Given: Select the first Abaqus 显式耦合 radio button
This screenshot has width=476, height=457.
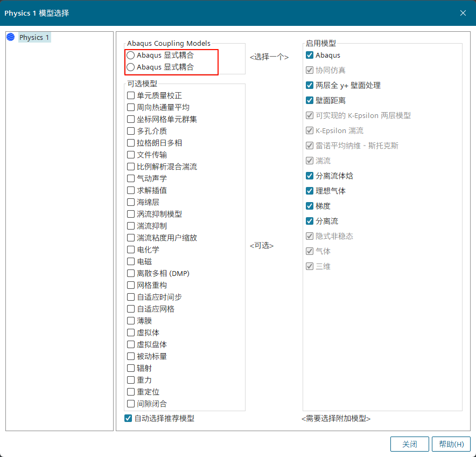Looking at the screenshot, I should pos(131,56).
